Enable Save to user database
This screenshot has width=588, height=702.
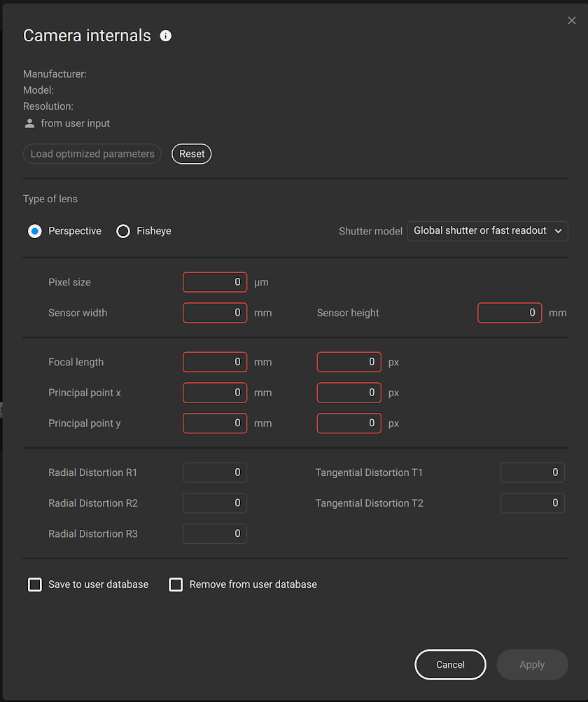tap(35, 584)
